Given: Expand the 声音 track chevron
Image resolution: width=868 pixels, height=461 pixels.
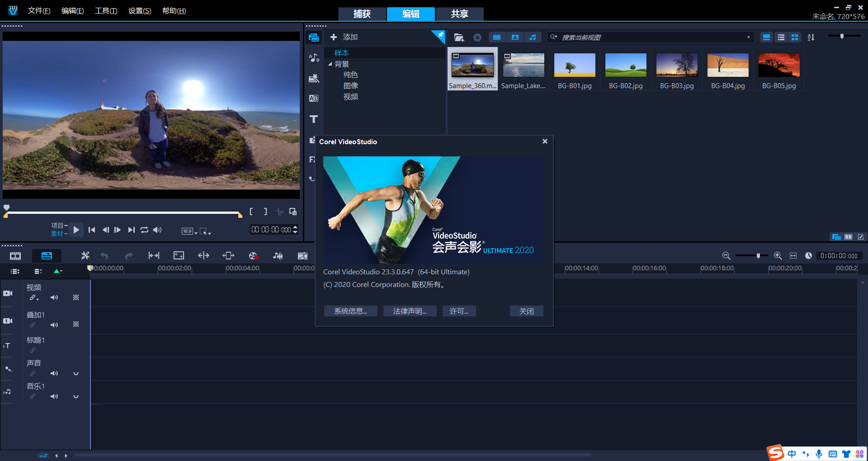Looking at the screenshot, I should pyautogui.click(x=76, y=374).
